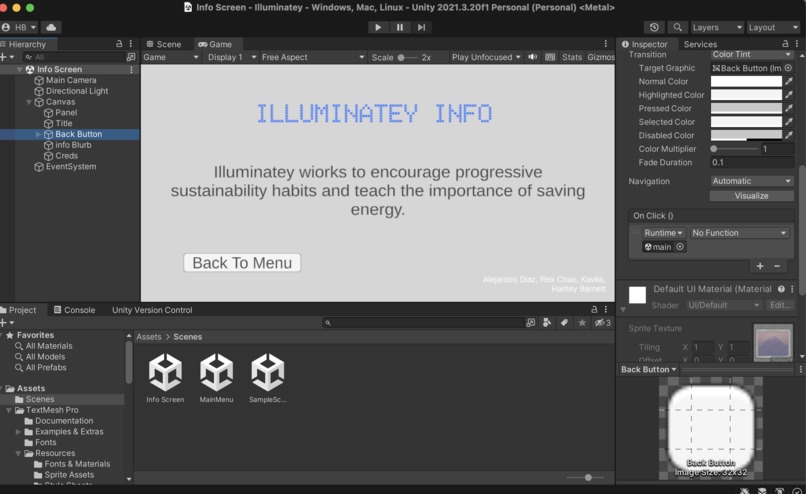Open the Layers dropdown
Image resolution: width=806 pixels, height=494 pixels.
(x=717, y=27)
